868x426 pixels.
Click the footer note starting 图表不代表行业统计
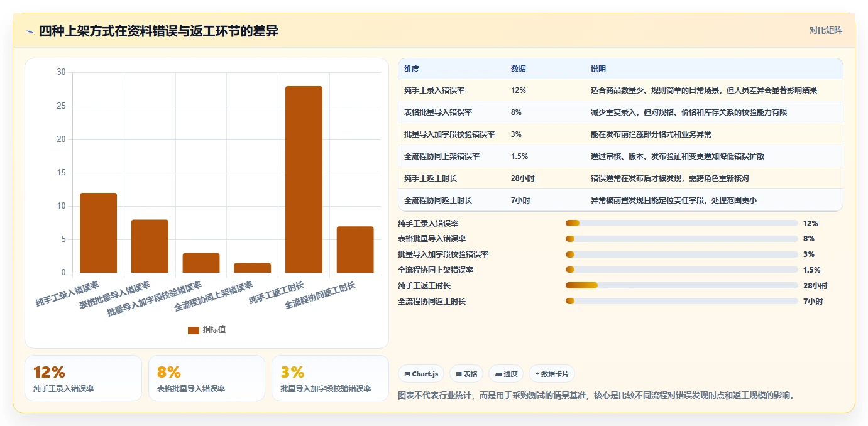pos(596,396)
